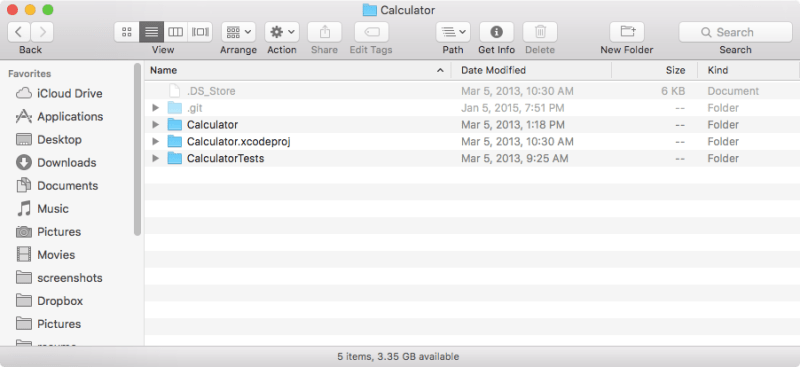This screenshot has height=367, width=800.
Task: Click the sidebar scrollbar
Action: 137,149
